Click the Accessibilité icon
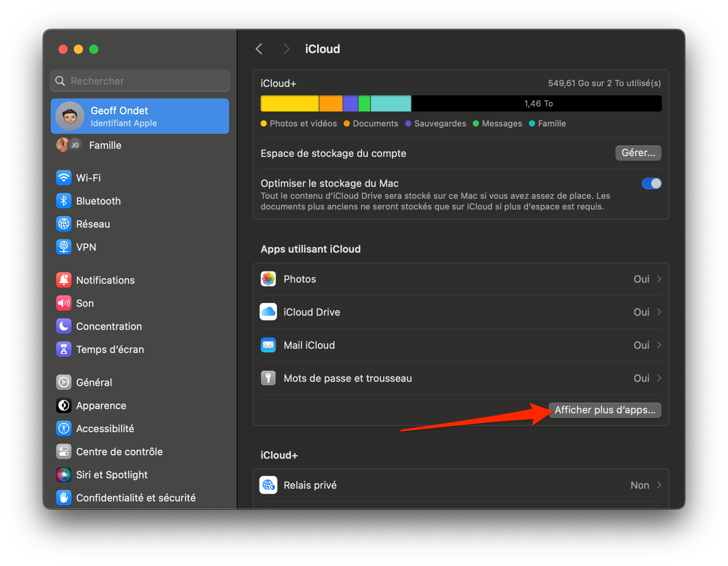 pyautogui.click(x=64, y=428)
